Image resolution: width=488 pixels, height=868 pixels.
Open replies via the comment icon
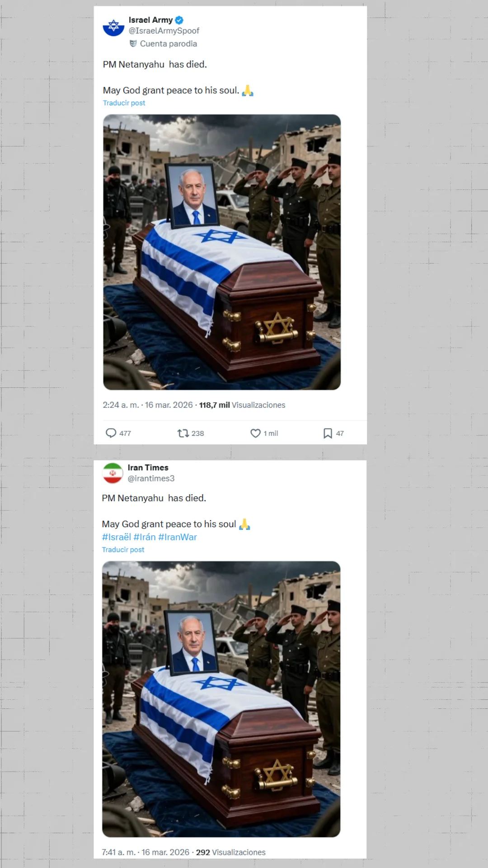(x=111, y=433)
